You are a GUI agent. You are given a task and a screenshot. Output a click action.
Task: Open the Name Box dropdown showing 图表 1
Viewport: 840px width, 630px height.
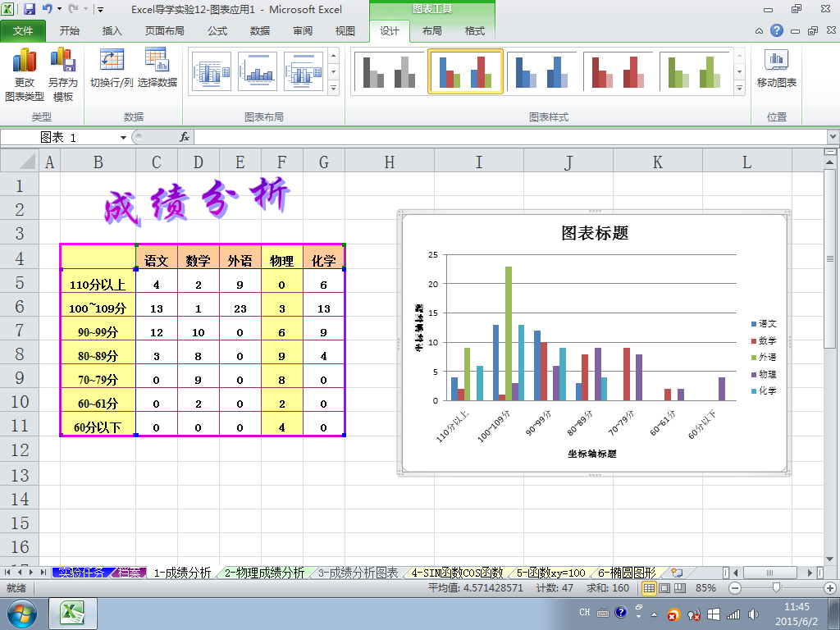click(123, 138)
